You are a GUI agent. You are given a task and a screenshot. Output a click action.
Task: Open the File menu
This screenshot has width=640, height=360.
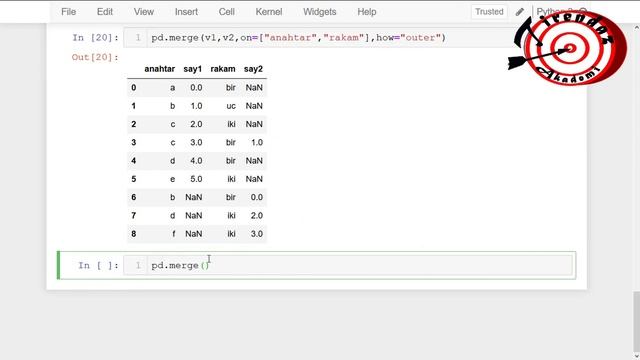(69, 12)
